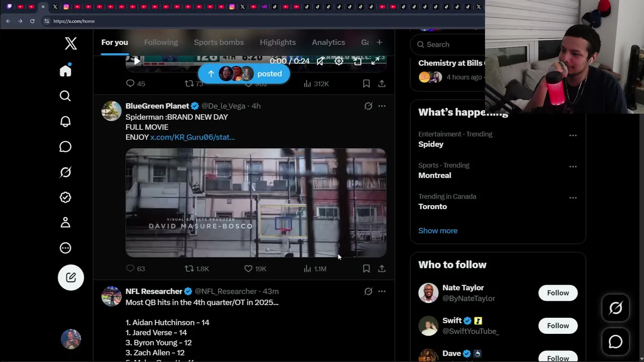
Task: Go to Home via the house icon
Action: 65,70
